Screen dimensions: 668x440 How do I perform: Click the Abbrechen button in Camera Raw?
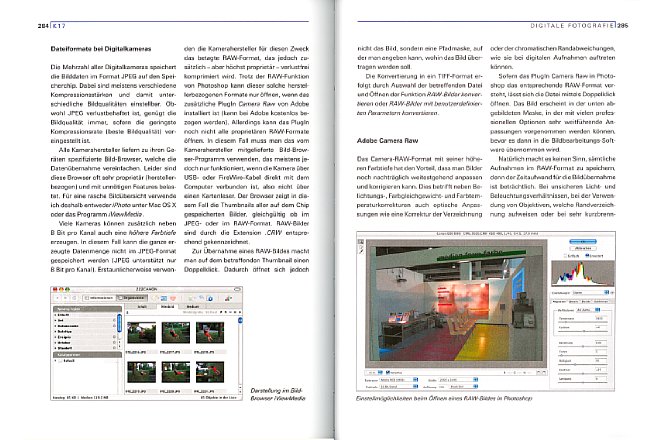tap(583, 248)
